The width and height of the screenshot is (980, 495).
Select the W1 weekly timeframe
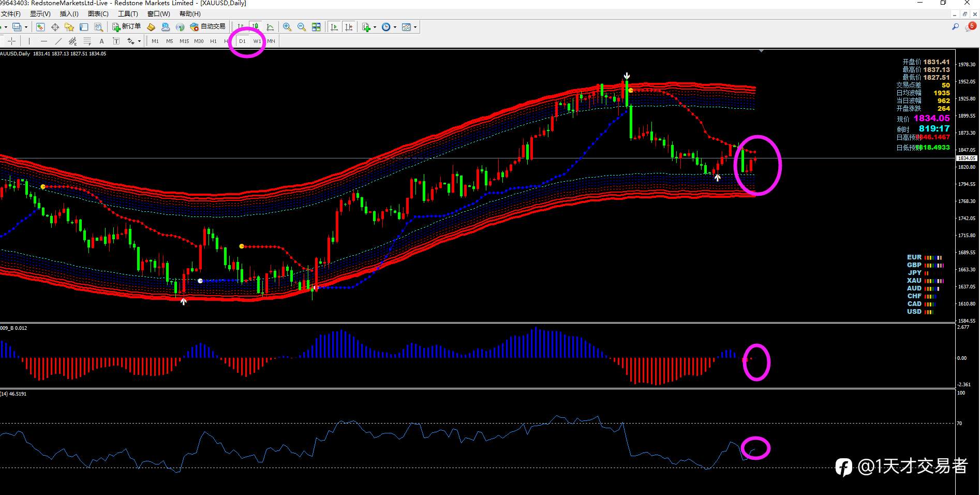[x=257, y=41]
